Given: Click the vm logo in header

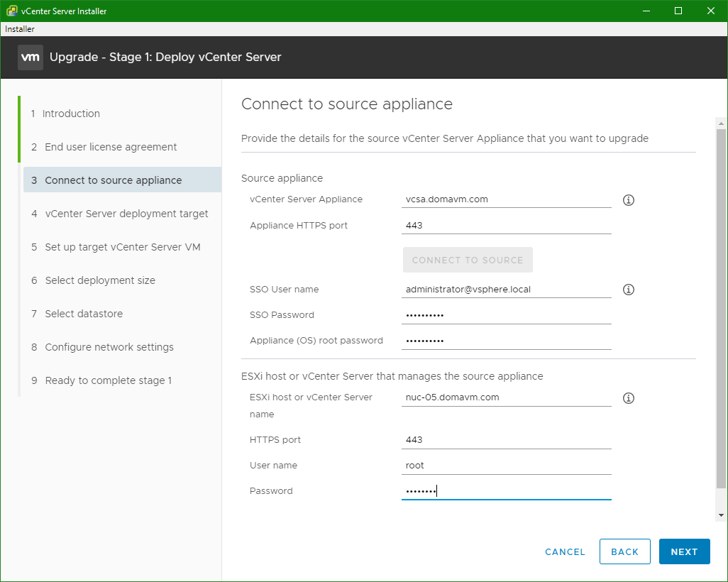Looking at the screenshot, I should point(31,57).
